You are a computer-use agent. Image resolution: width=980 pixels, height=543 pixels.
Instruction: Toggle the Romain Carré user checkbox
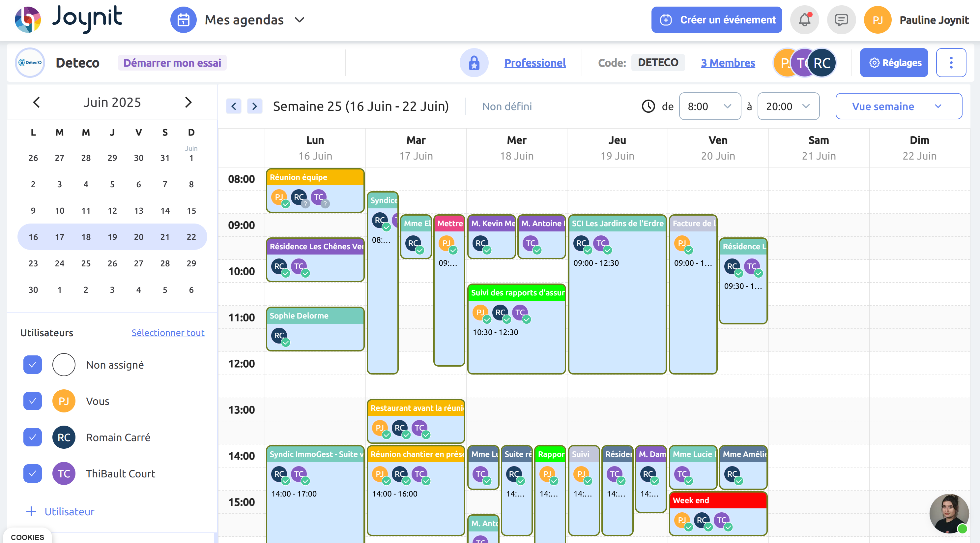tap(33, 437)
